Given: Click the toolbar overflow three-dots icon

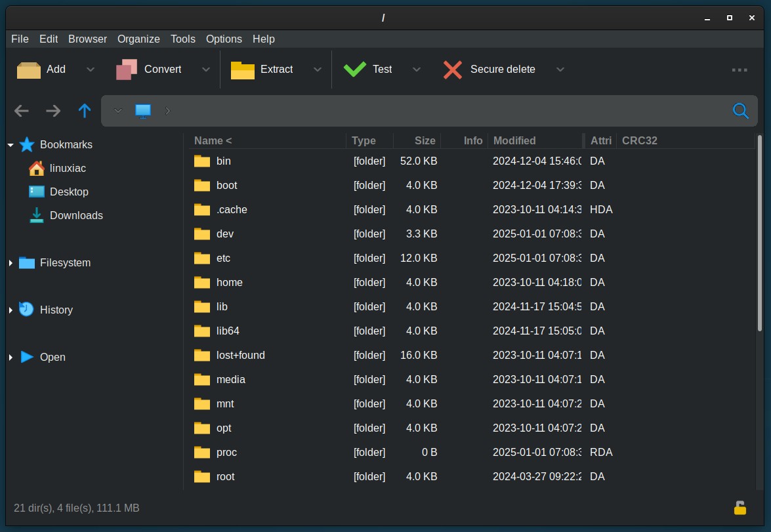Looking at the screenshot, I should pyautogui.click(x=740, y=70).
